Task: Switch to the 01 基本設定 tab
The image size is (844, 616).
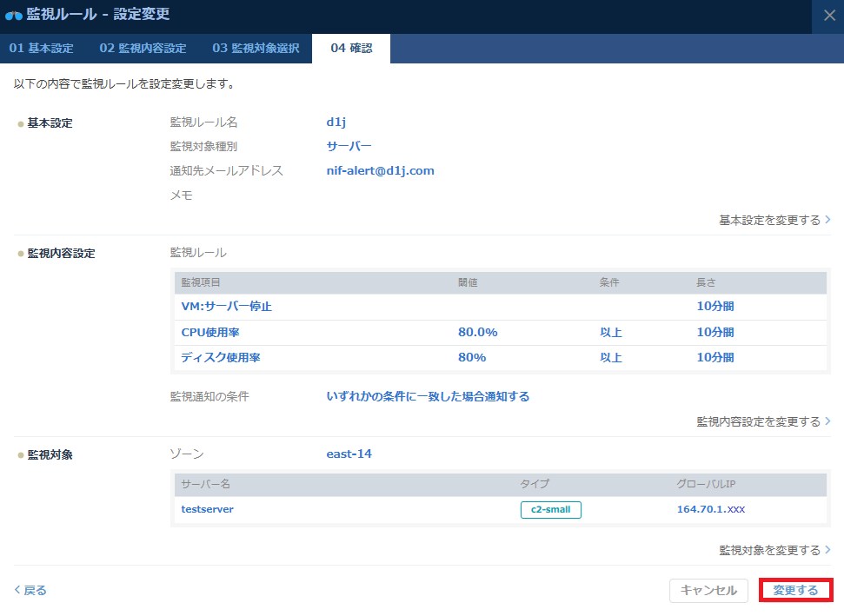Action: pyautogui.click(x=41, y=49)
